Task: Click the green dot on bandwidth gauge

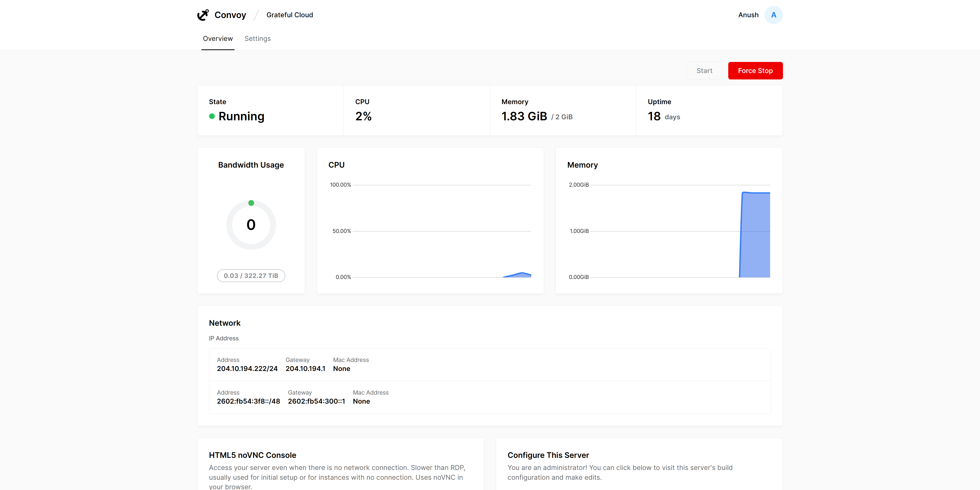Action: pyautogui.click(x=251, y=203)
